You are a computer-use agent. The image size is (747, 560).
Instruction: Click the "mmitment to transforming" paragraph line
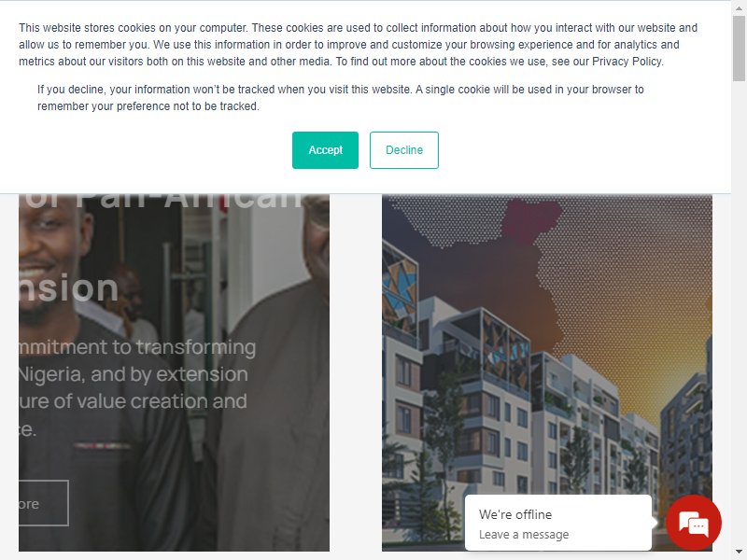pos(137,347)
